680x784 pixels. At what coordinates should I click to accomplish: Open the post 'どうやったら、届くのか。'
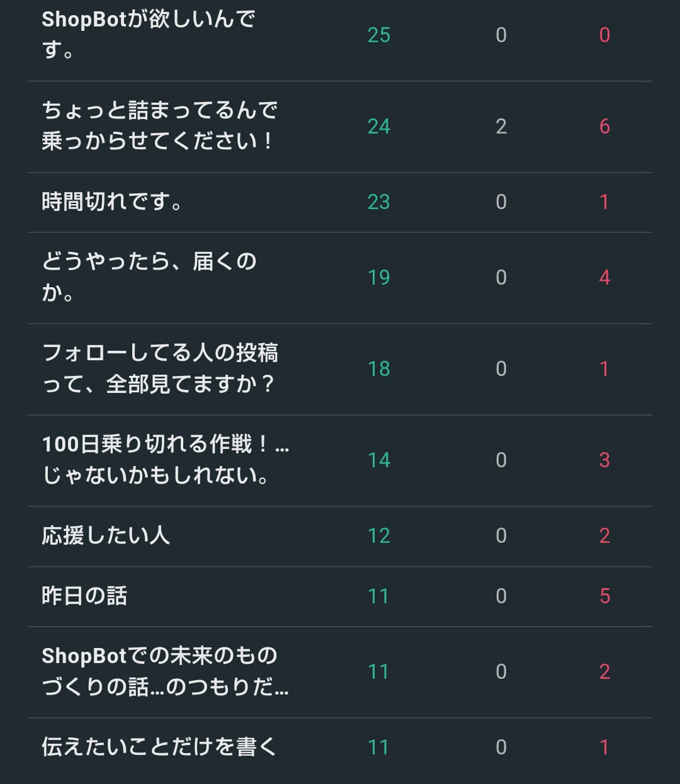click(x=149, y=277)
